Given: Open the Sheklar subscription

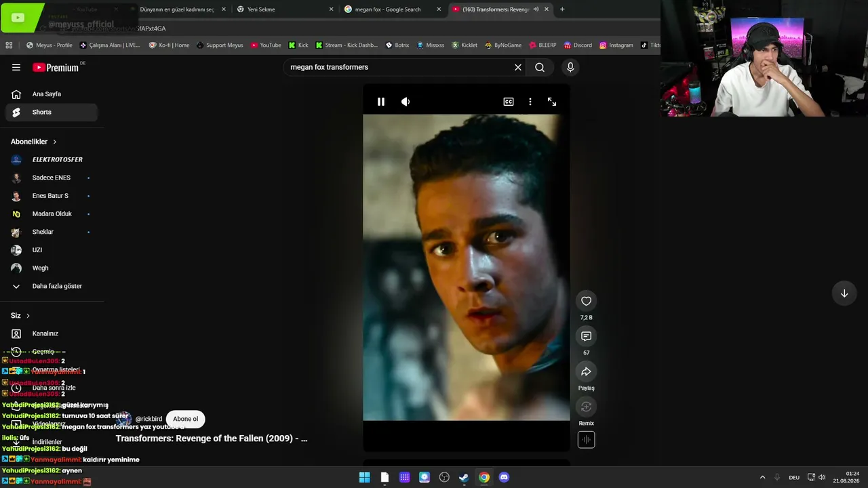Looking at the screenshot, I should [x=52, y=232].
